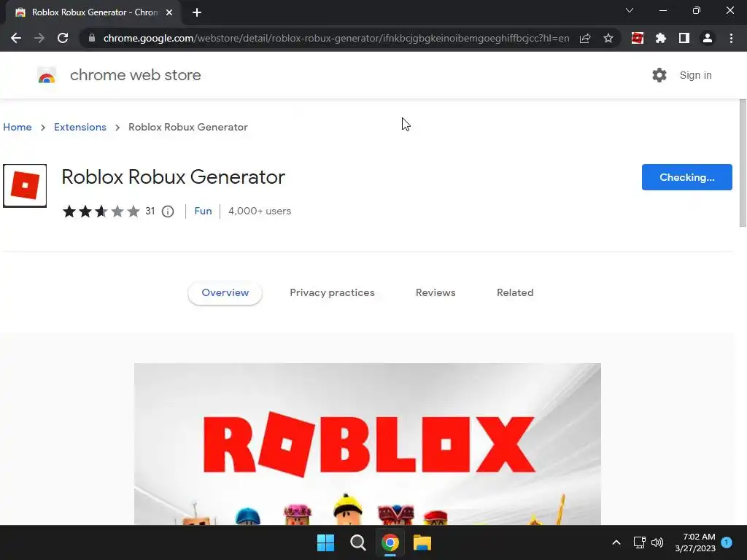Click the Roblox Robux Generator page title

coord(174,177)
